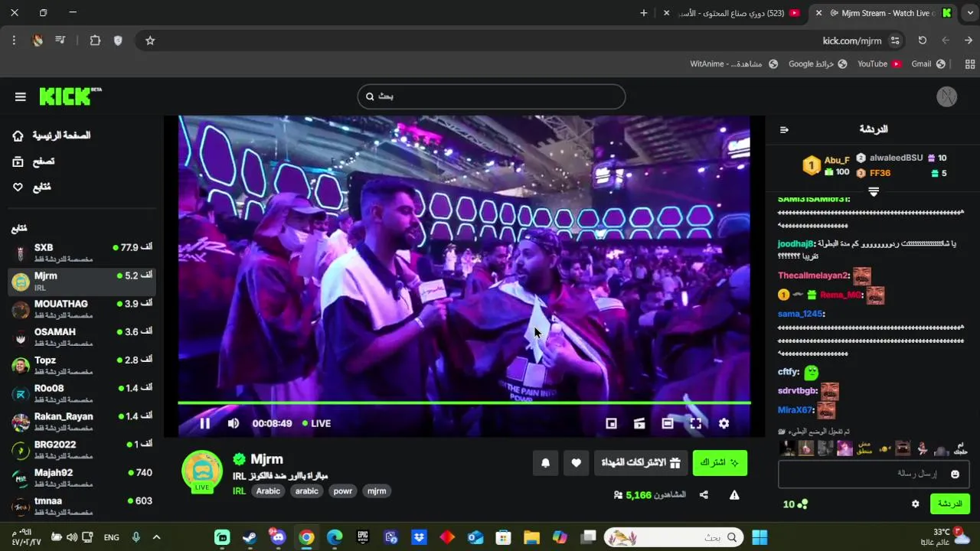Share the stream via share icon
980x551 pixels.
704,495
